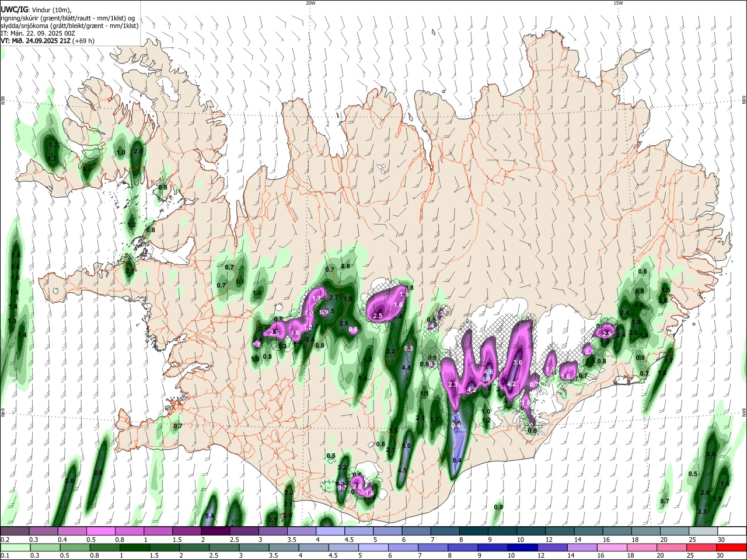Click the 3.3 precipitation value on the map
Screen dimensions: 747x560
click(702, 512)
